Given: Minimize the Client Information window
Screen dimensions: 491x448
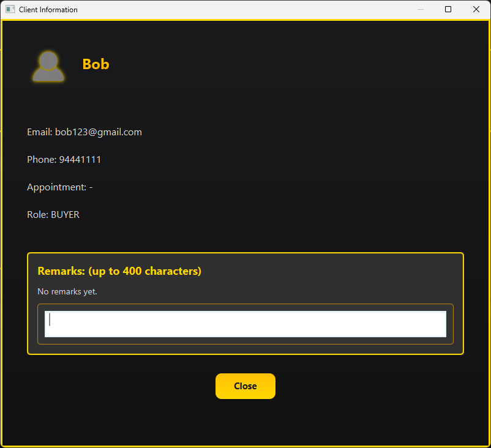Looking at the screenshot, I should [x=420, y=10].
